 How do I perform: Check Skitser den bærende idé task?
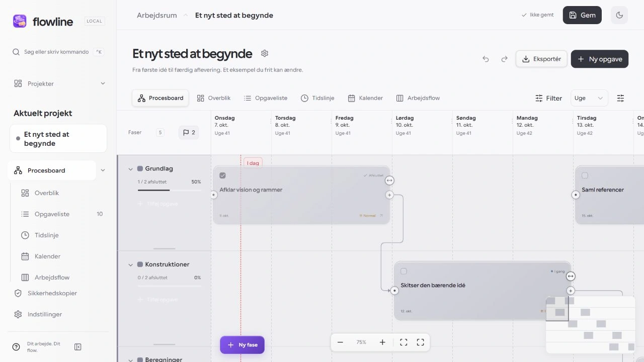pos(404,271)
